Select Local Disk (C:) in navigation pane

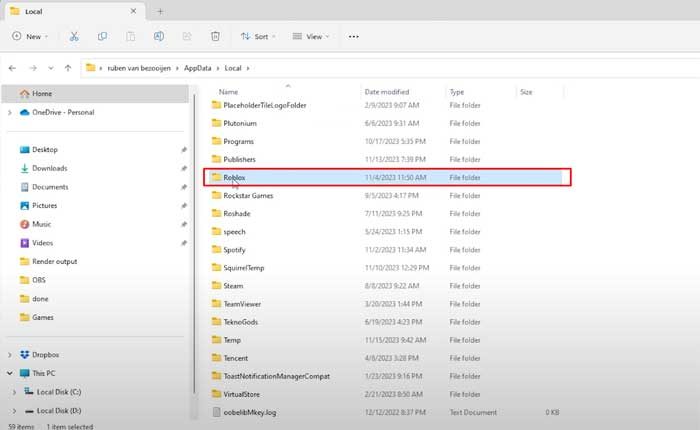[x=59, y=391]
